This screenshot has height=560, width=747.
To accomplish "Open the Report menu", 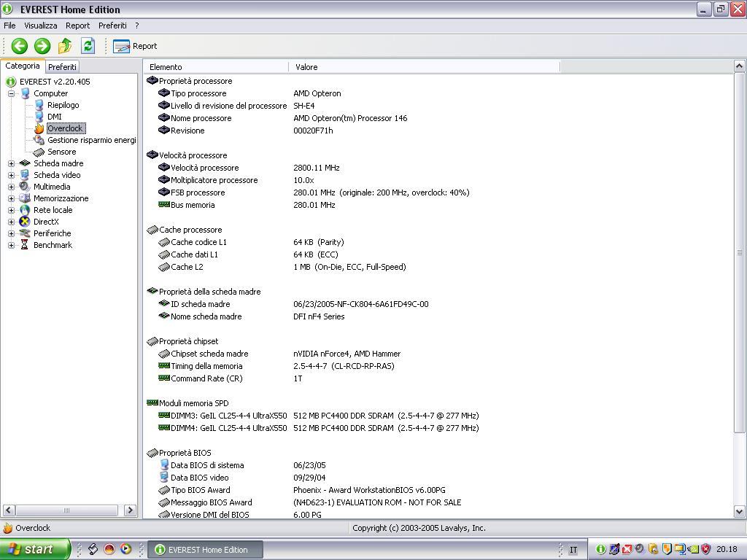I will pyautogui.click(x=77, y=26).
